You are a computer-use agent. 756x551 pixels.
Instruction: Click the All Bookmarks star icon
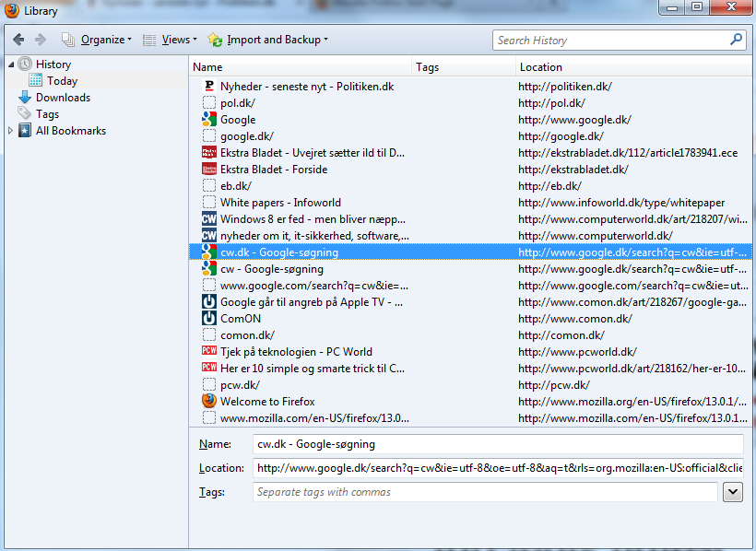pos(25,131)
